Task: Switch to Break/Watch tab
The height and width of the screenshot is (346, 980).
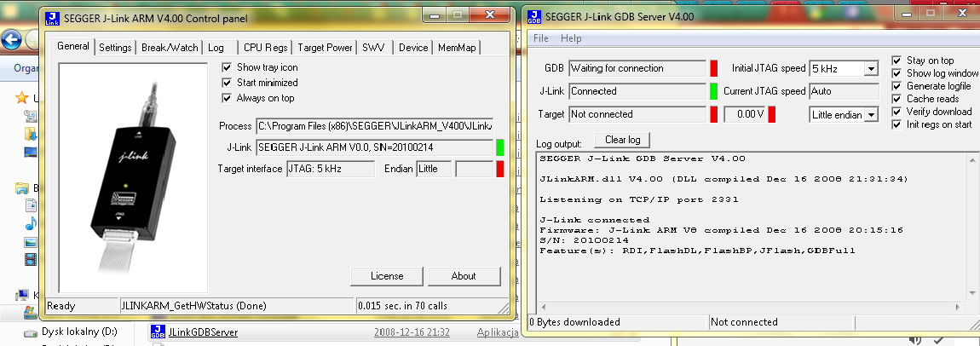Action: click(170, 48)
